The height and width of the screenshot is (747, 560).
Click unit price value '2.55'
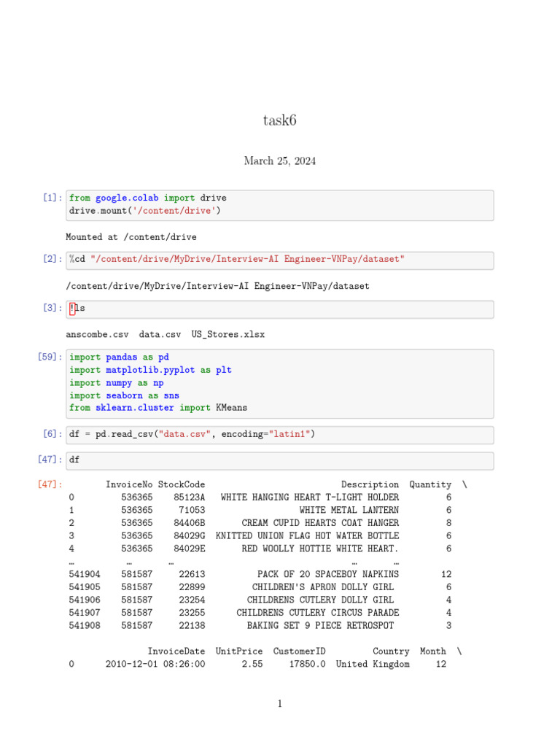pos(252,664)
